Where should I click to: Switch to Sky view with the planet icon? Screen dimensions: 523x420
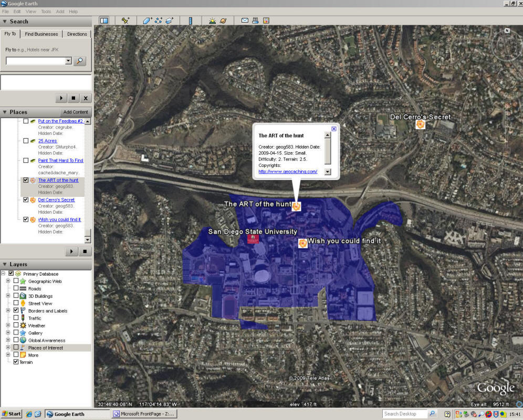pyautogui.click(x=223, y=20)
